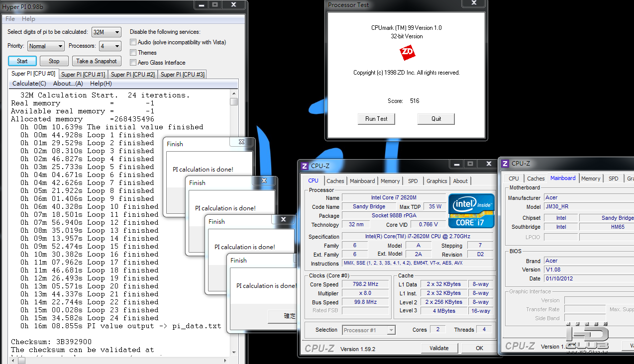Click the ZD logo in Processor Test
This screenshot has width=634, height=364.
coord(408,52)
